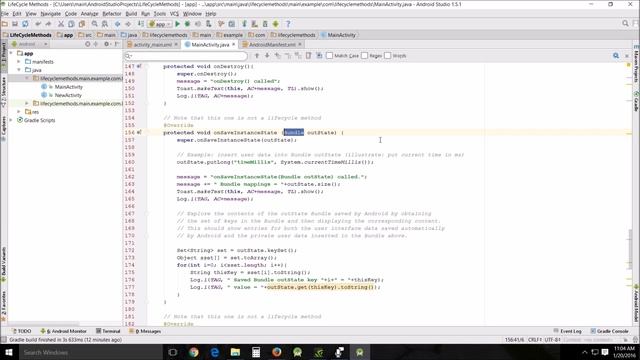Run the app with green play button

[178, 24]
